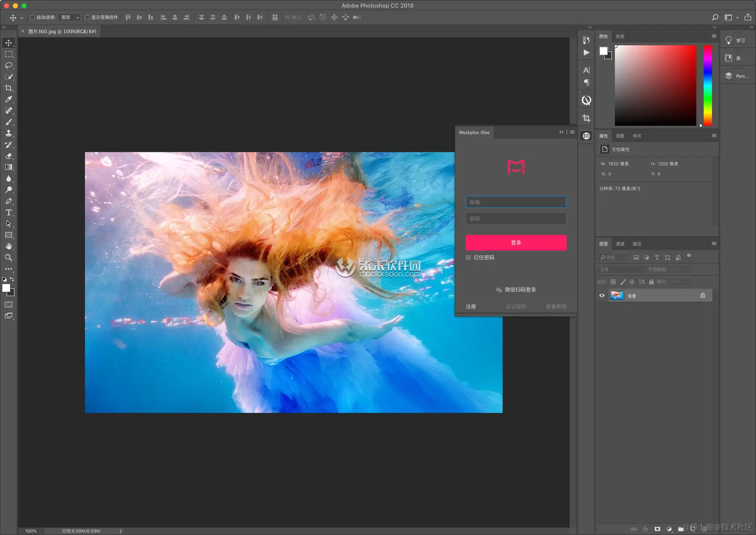Screen dimensions: 756x535
Task: Choose the Quick Selection tool
Action: [9, 77]
